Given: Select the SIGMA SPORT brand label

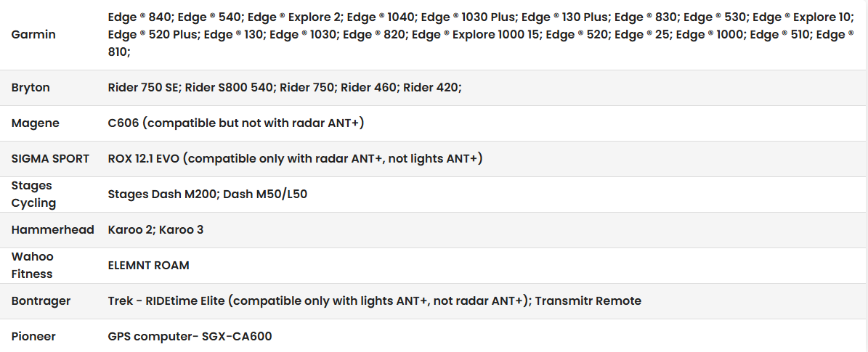Looking at the screenshot, I should click(x=50, y=158).
